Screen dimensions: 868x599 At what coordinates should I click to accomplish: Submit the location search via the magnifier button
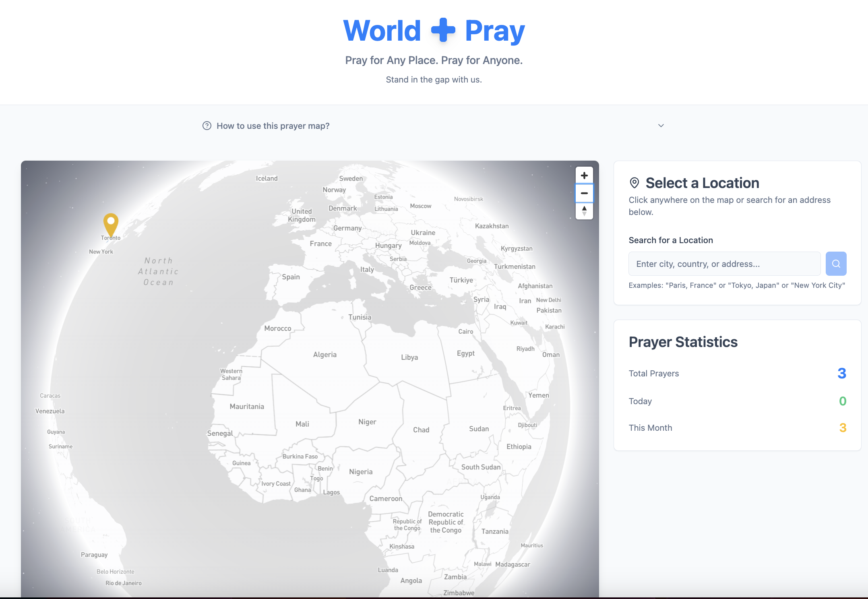click(836, 264)
